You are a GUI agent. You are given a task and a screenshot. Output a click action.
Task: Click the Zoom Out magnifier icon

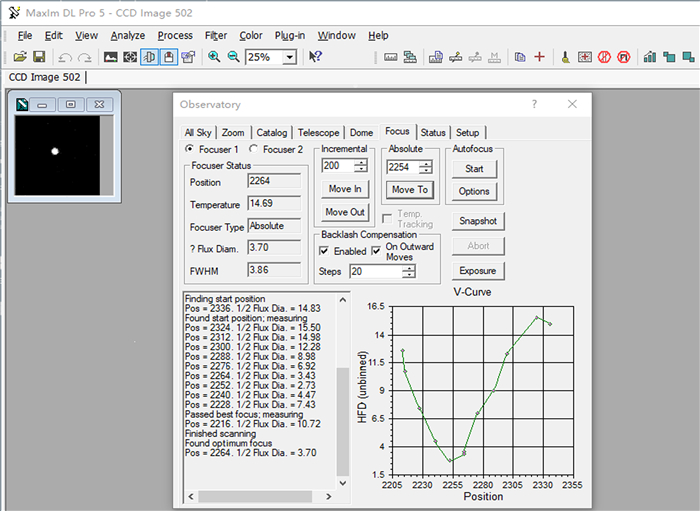click(233, 57)
